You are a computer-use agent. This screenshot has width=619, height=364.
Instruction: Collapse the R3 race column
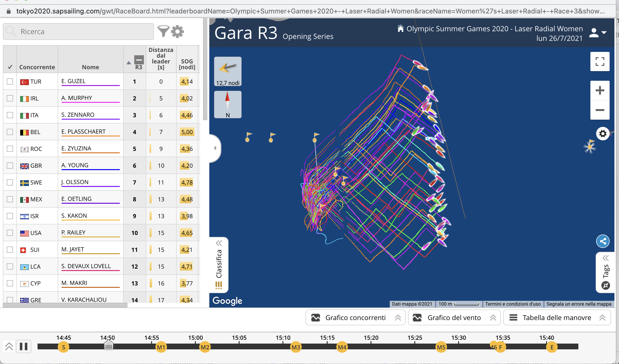(139, 60)
